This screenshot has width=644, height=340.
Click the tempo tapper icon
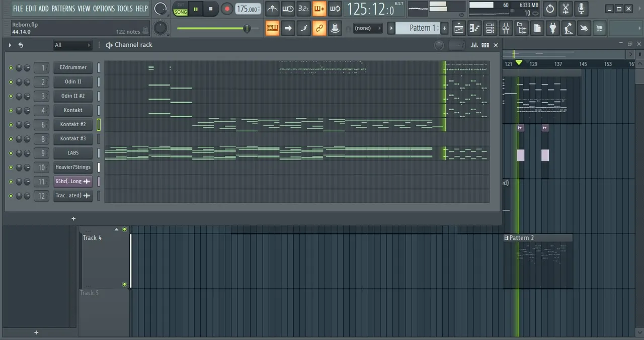tap(568, 28)
